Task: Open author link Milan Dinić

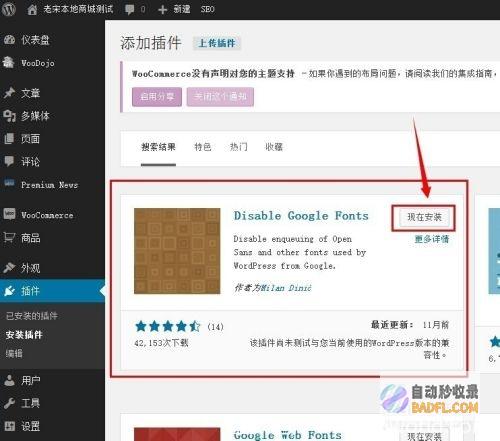Action: 286,288
